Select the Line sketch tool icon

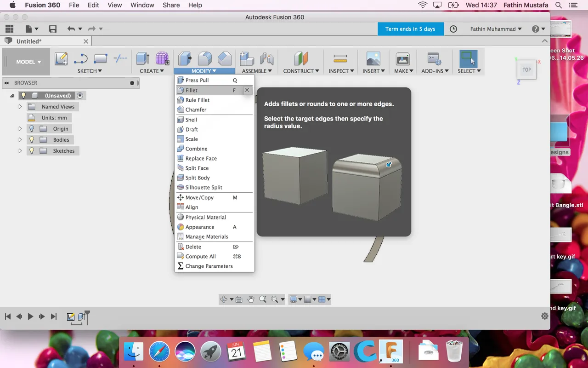click(x=81, y=59)
